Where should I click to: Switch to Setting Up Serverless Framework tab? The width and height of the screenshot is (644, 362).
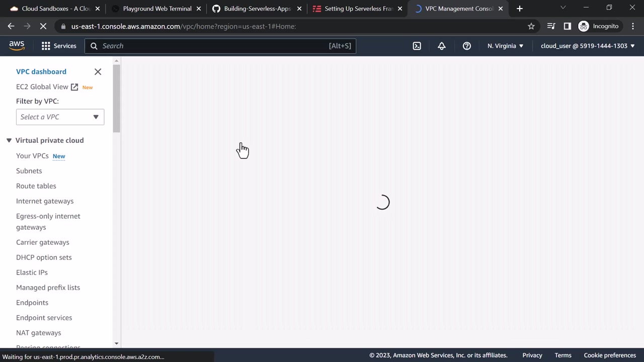tap(358, 9)
